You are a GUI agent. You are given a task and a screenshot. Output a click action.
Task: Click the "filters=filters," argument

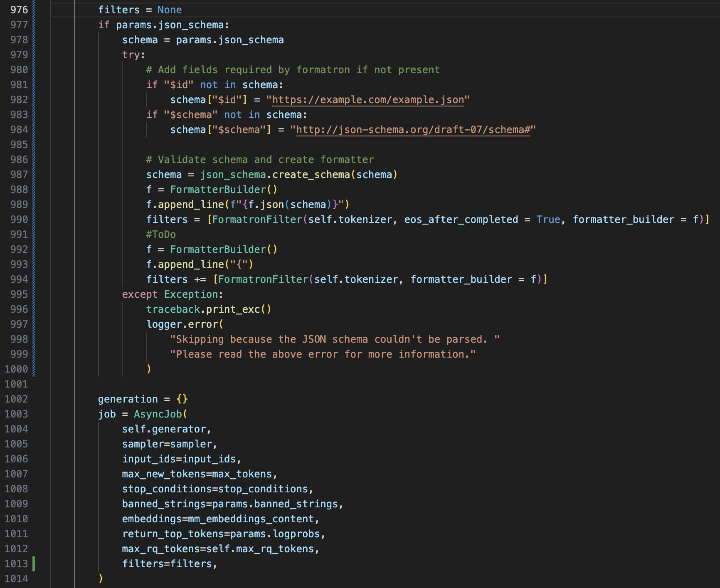coord(170,564)
